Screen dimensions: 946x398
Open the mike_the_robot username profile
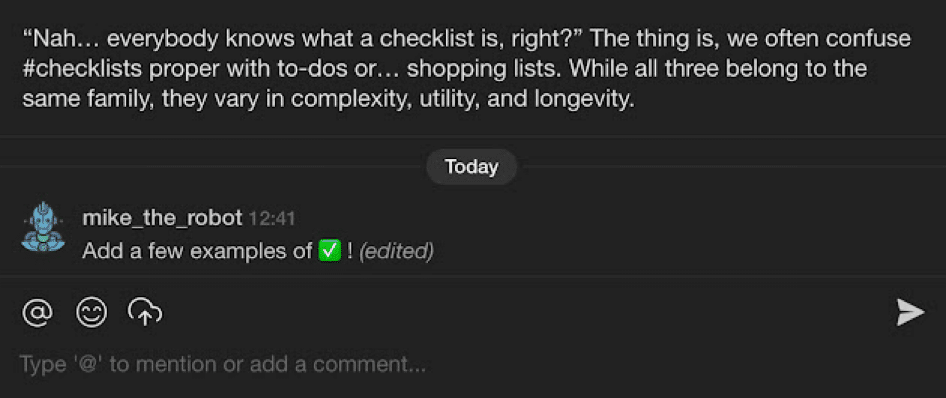pyautogui.click(x=162, y=218)
